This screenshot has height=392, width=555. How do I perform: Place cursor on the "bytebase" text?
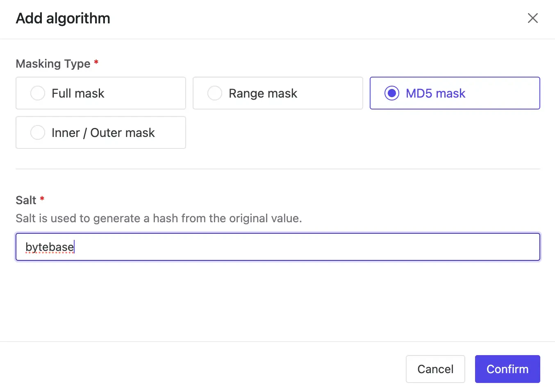click(49, 247)
